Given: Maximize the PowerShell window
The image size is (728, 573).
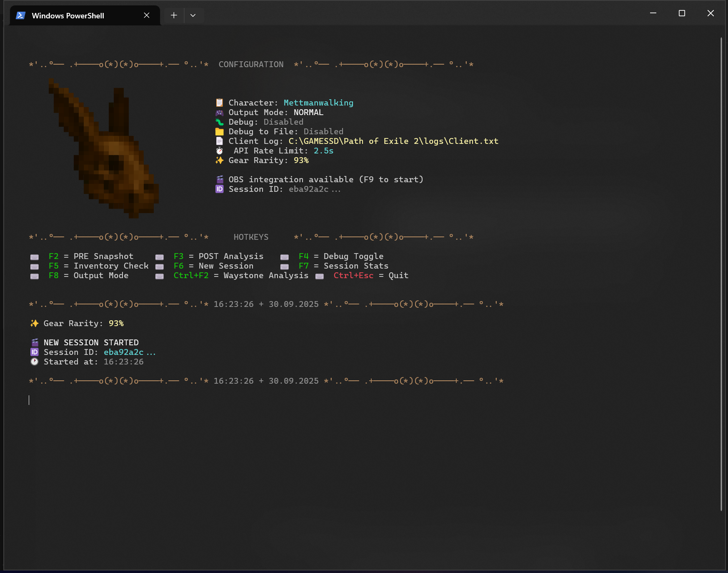Looking at the screenshot, I should pyautogui.click(x=682, y=13).
